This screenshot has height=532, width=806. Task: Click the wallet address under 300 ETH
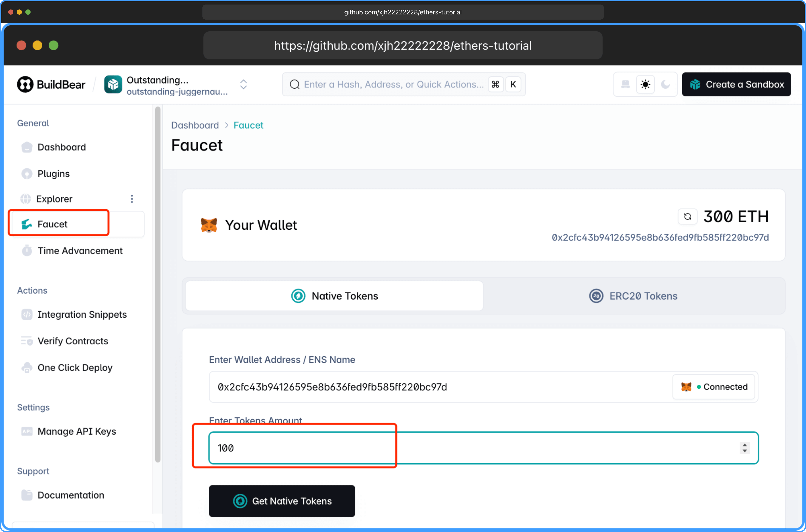pos(660,238)
